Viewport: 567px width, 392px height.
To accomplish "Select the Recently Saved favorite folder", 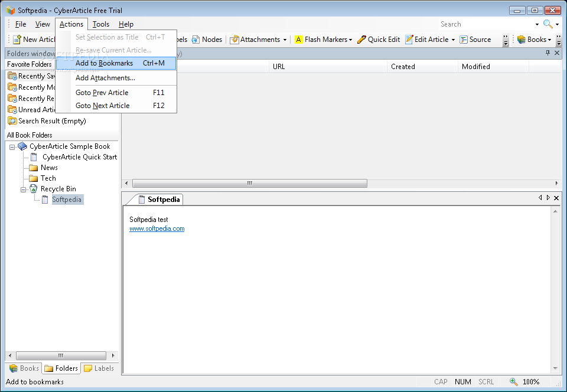I will coord(31,76).
